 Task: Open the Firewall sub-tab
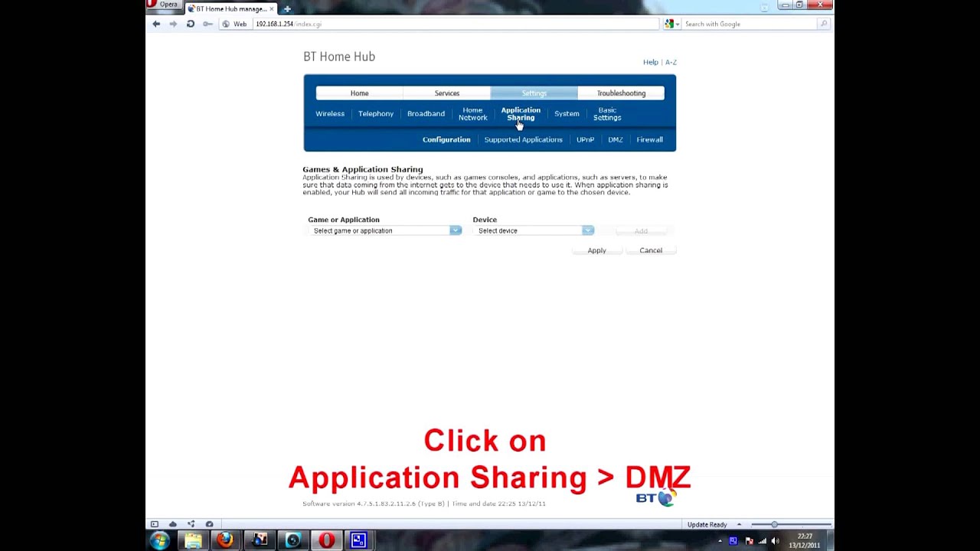click(649, 139)
